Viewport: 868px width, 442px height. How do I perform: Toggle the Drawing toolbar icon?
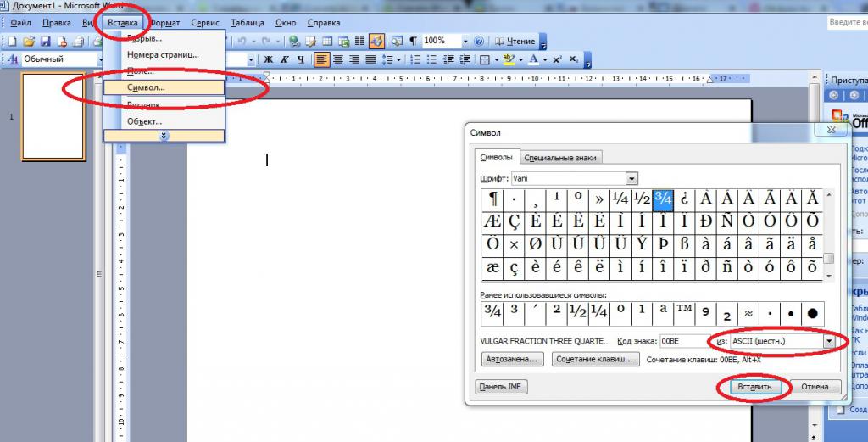(376, 41)
